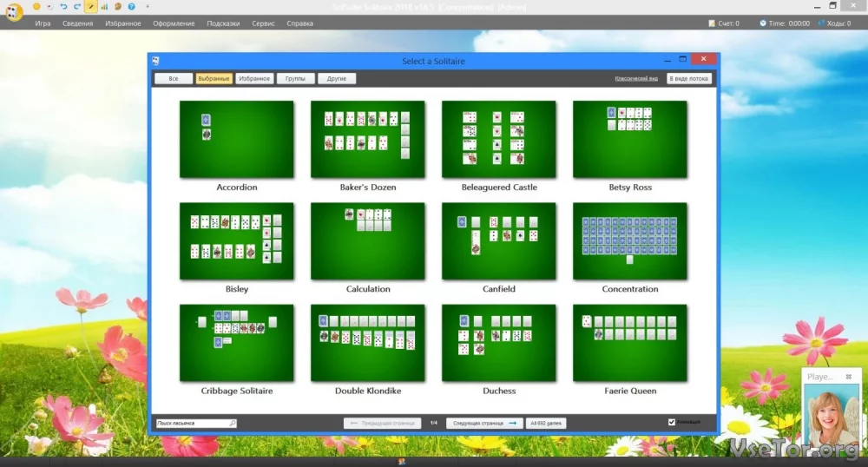Click the undo arrow in quick toolbar
868x467 pixels.
[x=63, y=7]
